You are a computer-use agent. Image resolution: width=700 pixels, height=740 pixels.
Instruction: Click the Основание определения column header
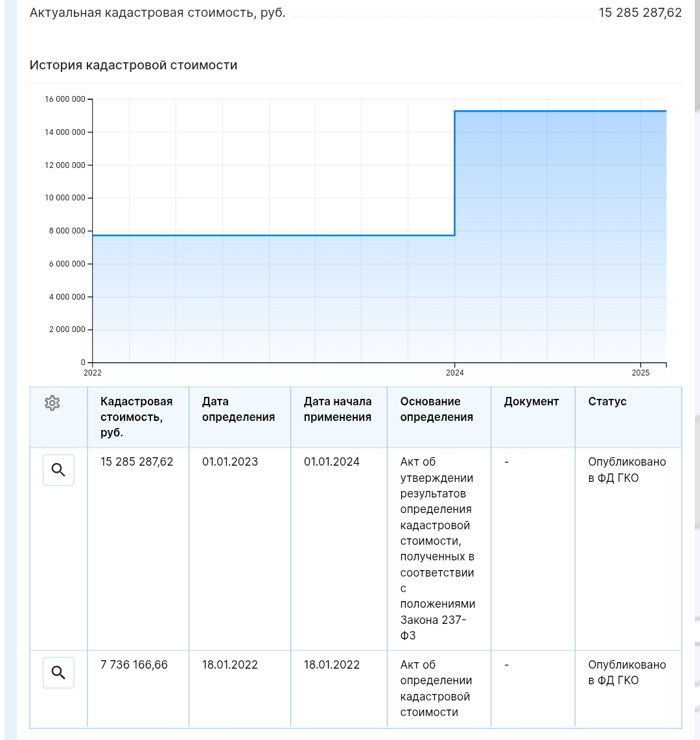pos(437,409)
